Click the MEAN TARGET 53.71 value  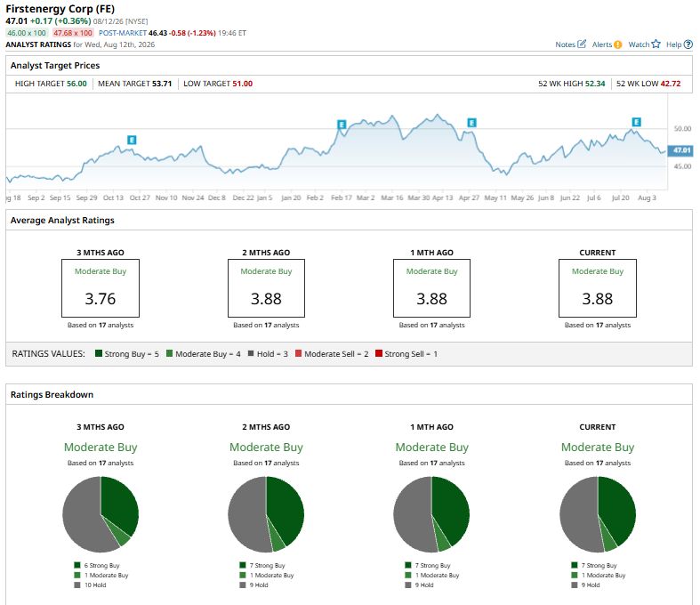click(x=162, y=84)
